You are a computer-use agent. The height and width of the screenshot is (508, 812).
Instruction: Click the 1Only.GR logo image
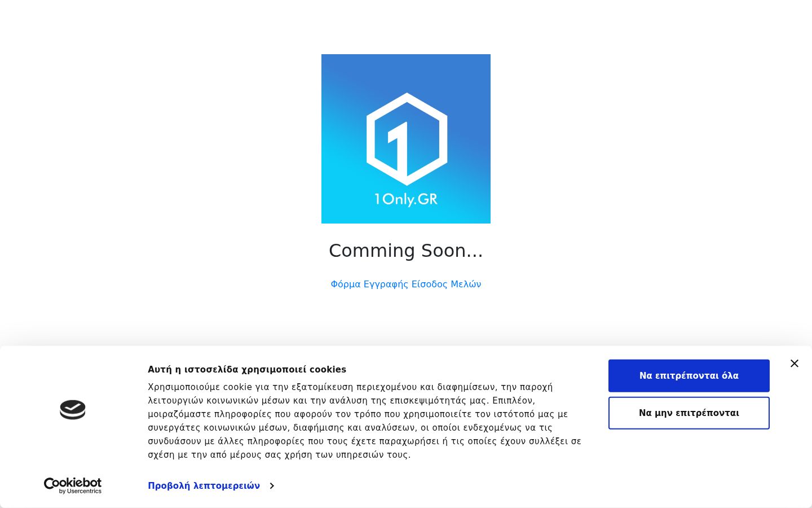(x=406, y=139)
